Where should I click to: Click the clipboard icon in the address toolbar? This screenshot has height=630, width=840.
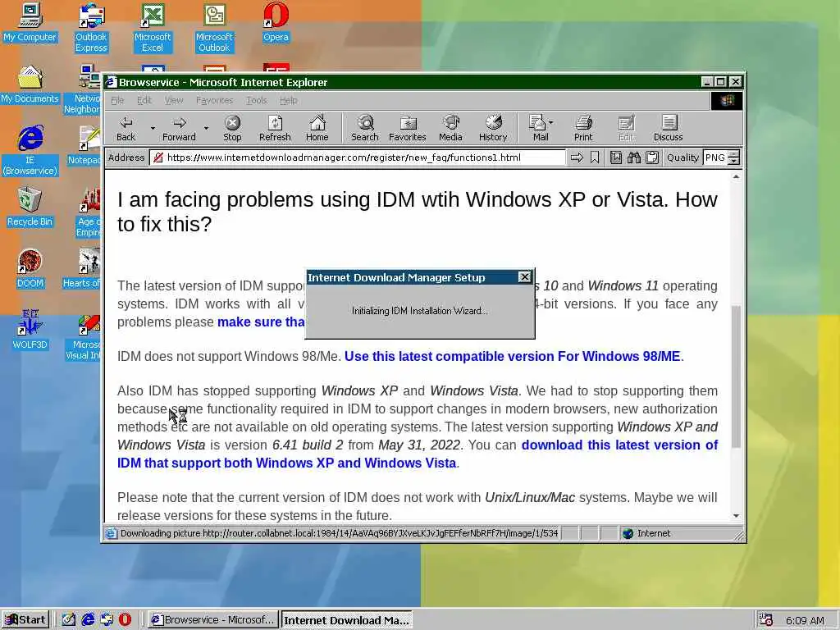point(652,157)
